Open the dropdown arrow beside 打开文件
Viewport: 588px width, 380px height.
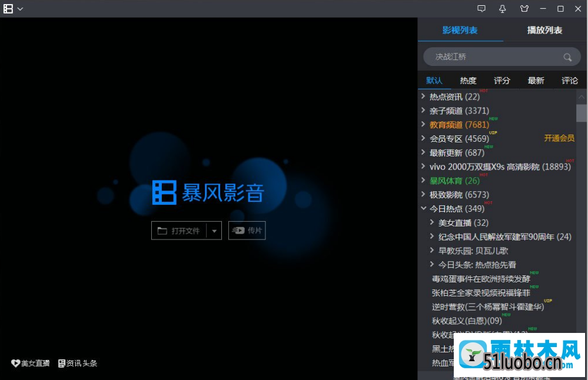214,231
